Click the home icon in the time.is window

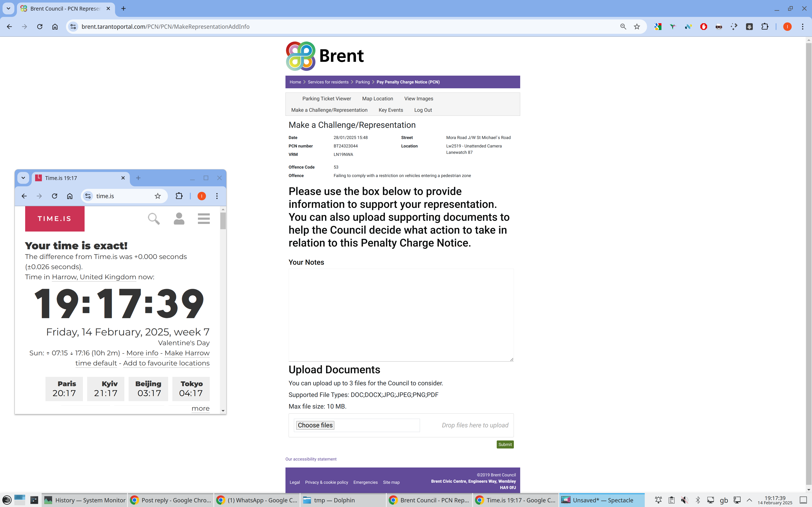coord(70,196)
